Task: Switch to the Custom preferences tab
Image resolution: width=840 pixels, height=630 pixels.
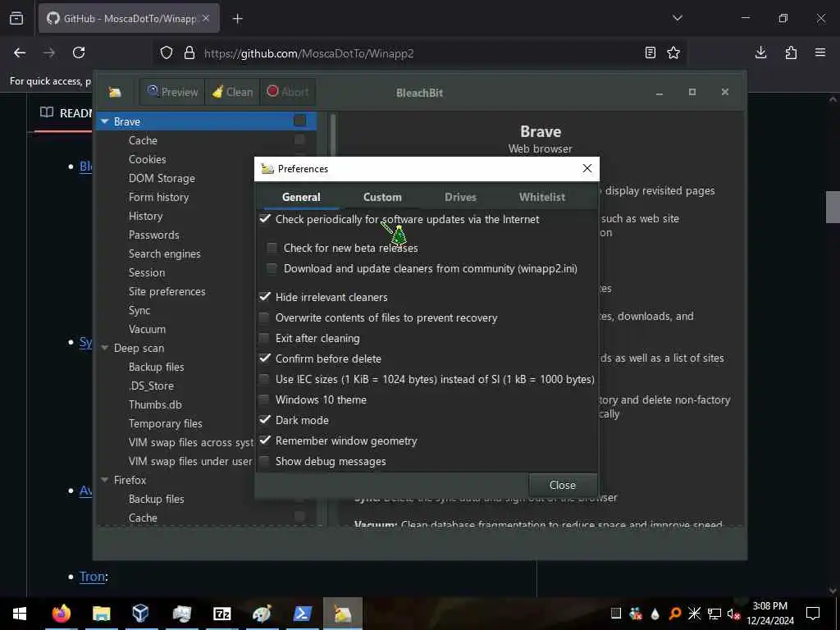Action: [382, 197]
